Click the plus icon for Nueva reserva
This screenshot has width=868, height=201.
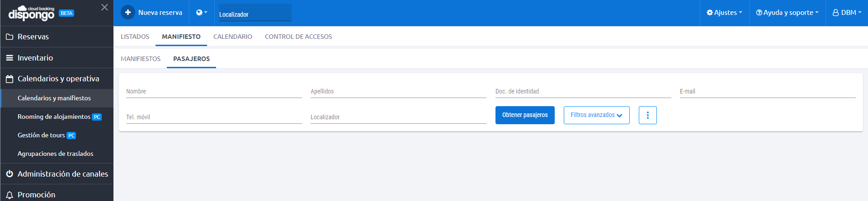pyautogui.click(x=128, y=12)
